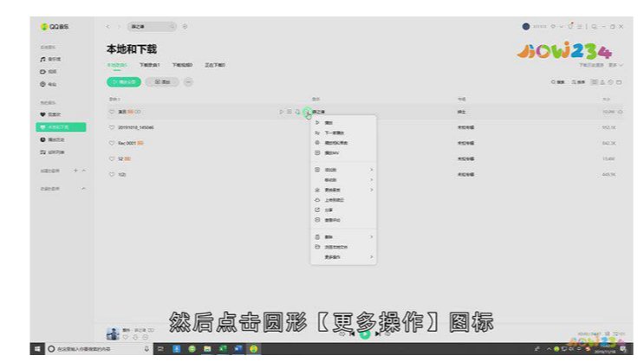Choose 分享 in the context menu
This screenshot has width=644, height=362.
tap(343, 210)
